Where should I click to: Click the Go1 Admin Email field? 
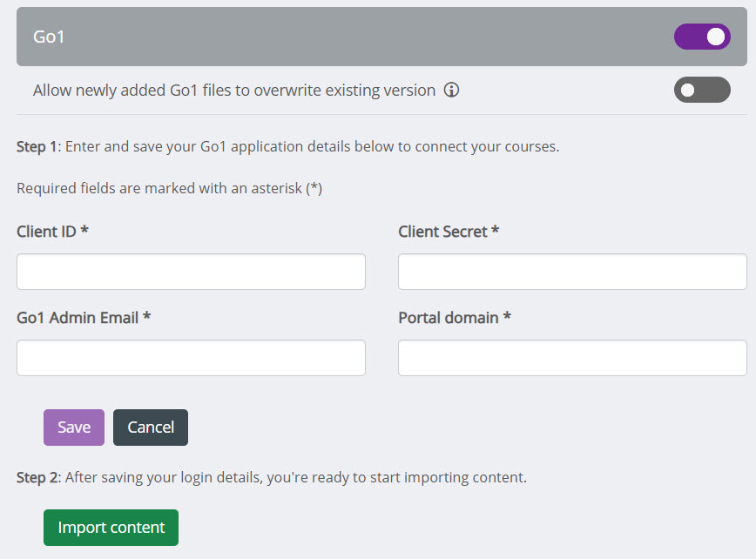pos(190,358)
